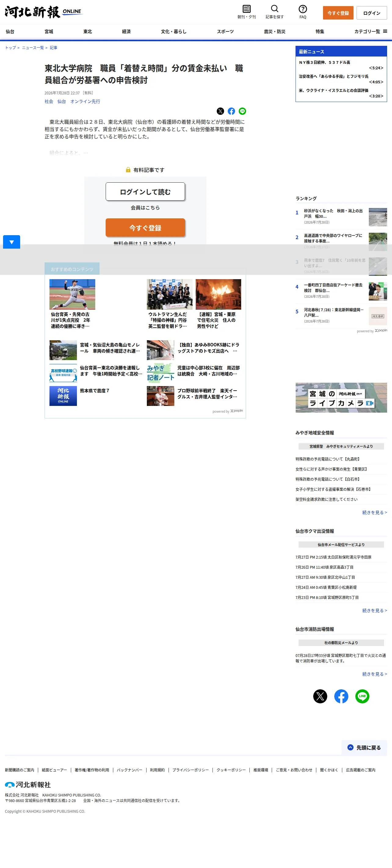Open the スポーツ navigation tab
The width and height of the screenshot is (392, 868).
click(x=225, y=32)
